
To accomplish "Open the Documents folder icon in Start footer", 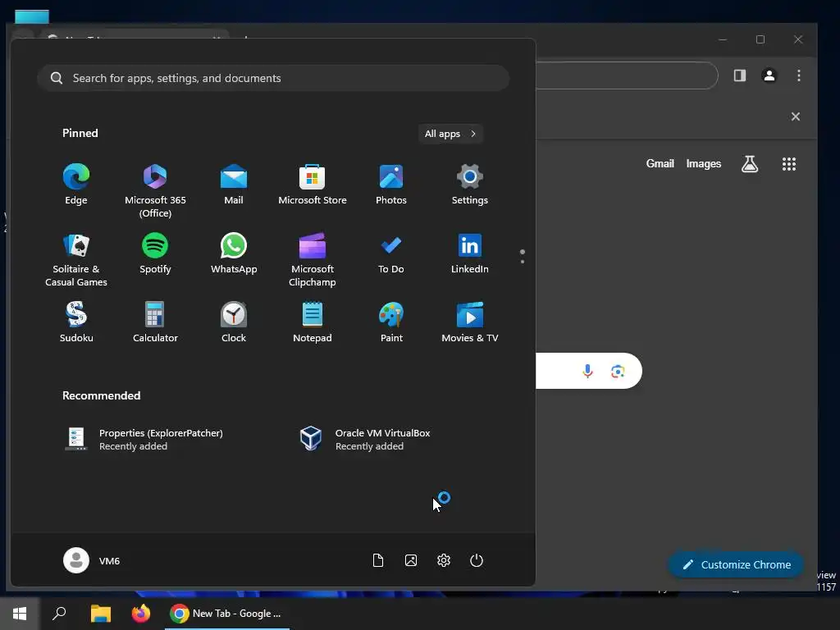I will pos(378,560).
